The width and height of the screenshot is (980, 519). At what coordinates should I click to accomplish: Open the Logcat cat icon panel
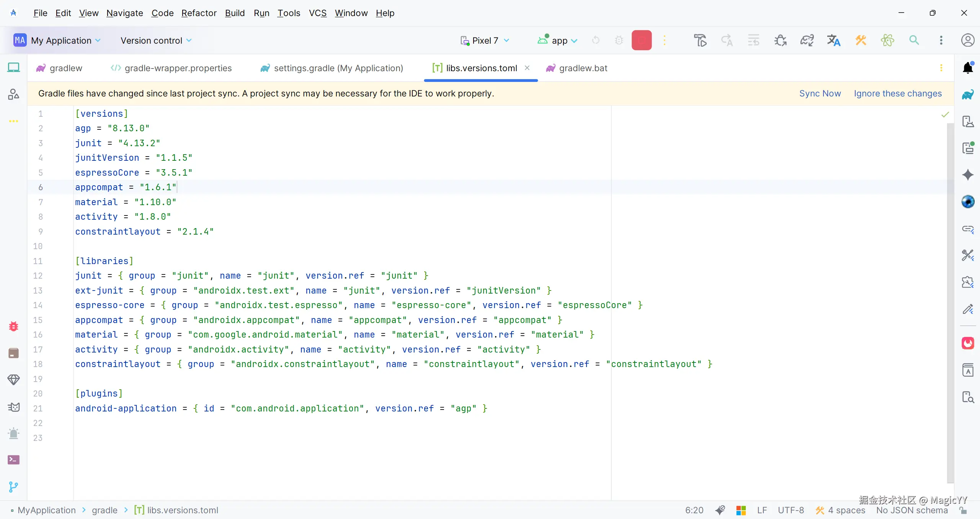[13, 407]
